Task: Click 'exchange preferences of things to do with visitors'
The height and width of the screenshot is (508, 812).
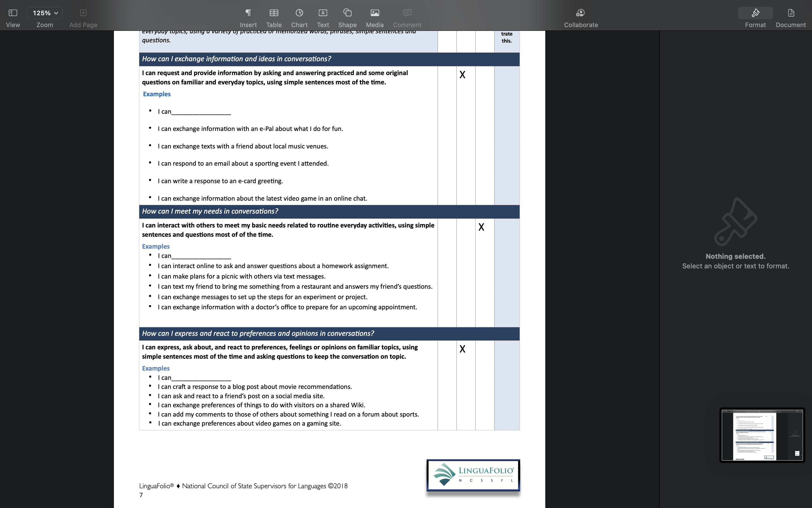Action: (261, 405)
